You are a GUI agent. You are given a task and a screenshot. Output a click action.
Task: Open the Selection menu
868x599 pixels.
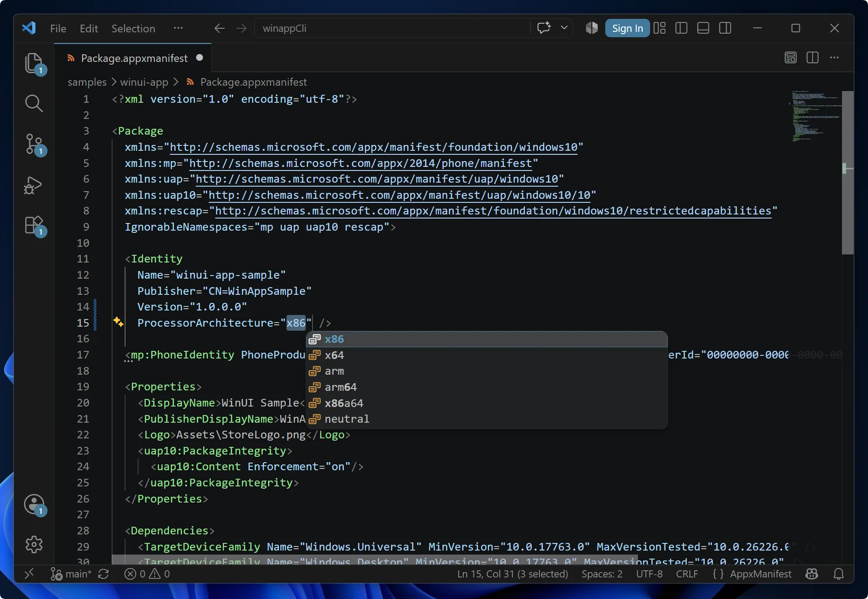pyautogui.click(x=133, y=28)
